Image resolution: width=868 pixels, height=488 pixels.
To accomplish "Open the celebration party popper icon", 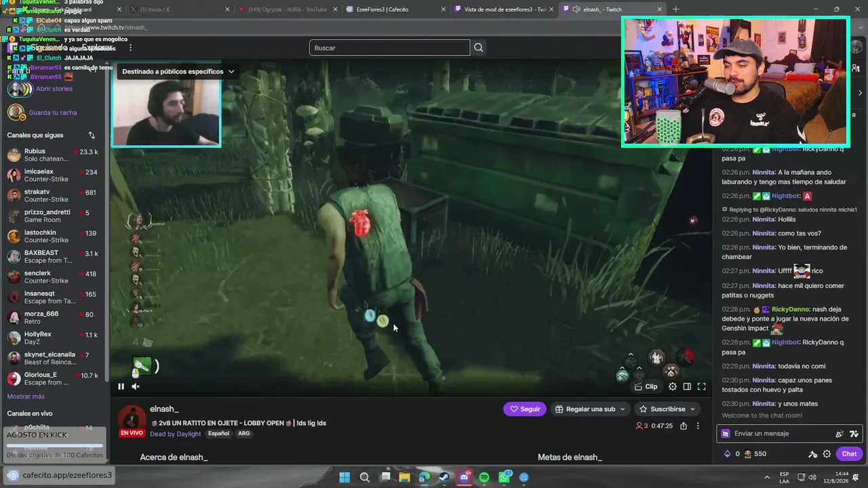I will (840, 434).
